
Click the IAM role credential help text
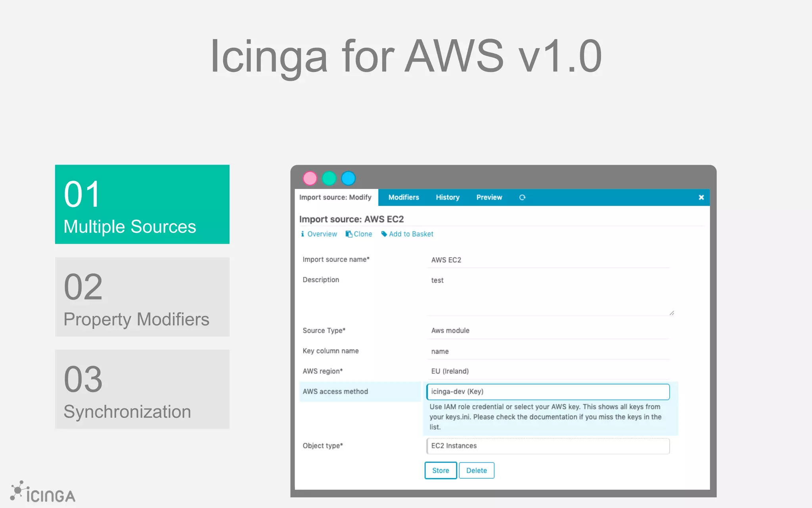[546, 417]
